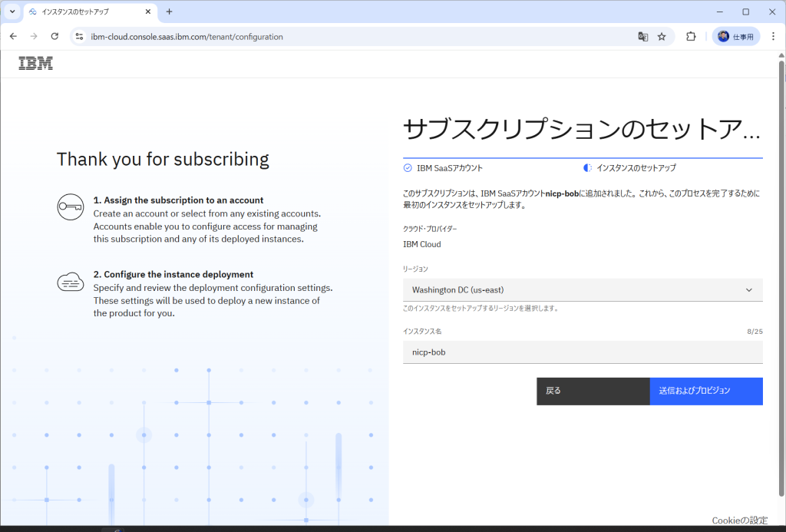Click the key icon beside step 1

(70, 207)
